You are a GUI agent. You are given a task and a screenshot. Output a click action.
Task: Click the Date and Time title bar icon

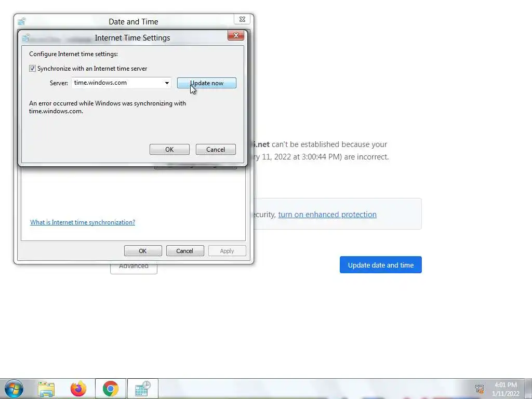click(21, 21)
